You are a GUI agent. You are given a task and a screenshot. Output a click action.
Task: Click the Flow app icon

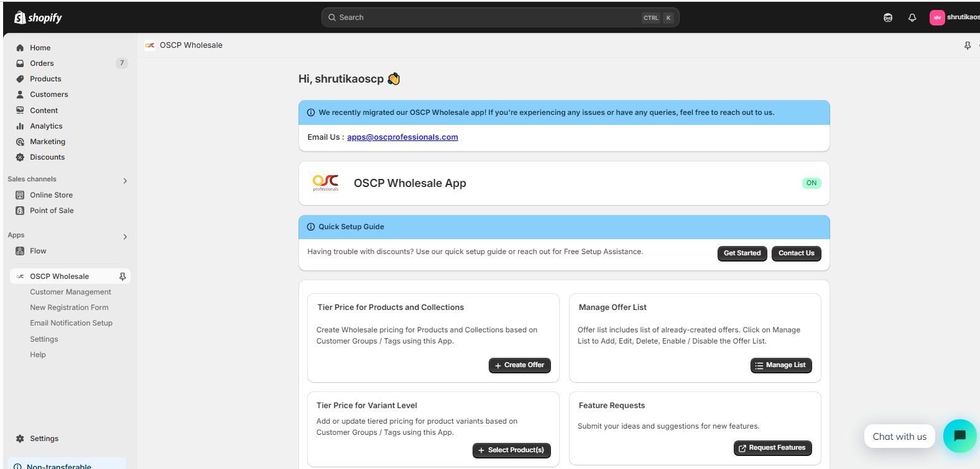click(20, 251)
